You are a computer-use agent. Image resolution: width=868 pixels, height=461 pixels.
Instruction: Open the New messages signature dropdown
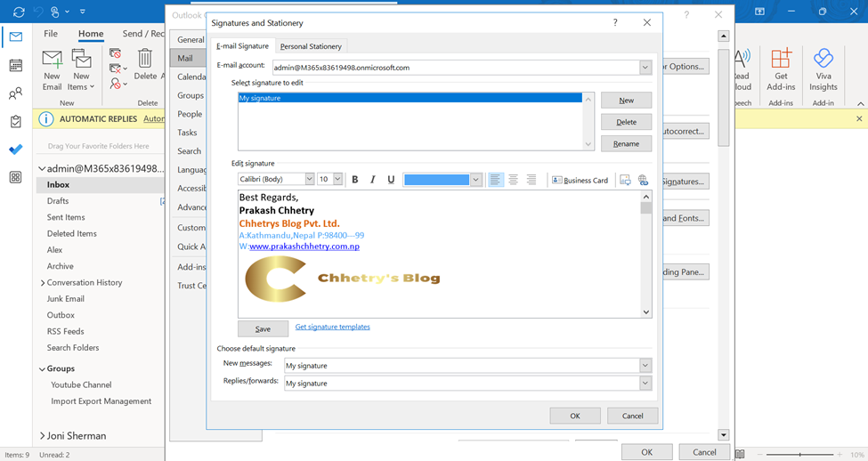point(645,365)
